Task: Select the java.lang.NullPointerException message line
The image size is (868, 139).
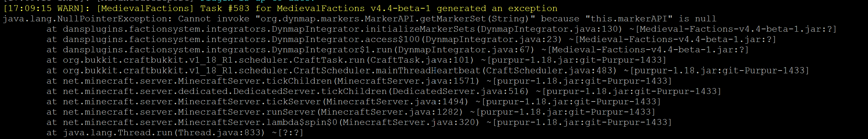Action: pyautogui.click(x=359, y=19)
